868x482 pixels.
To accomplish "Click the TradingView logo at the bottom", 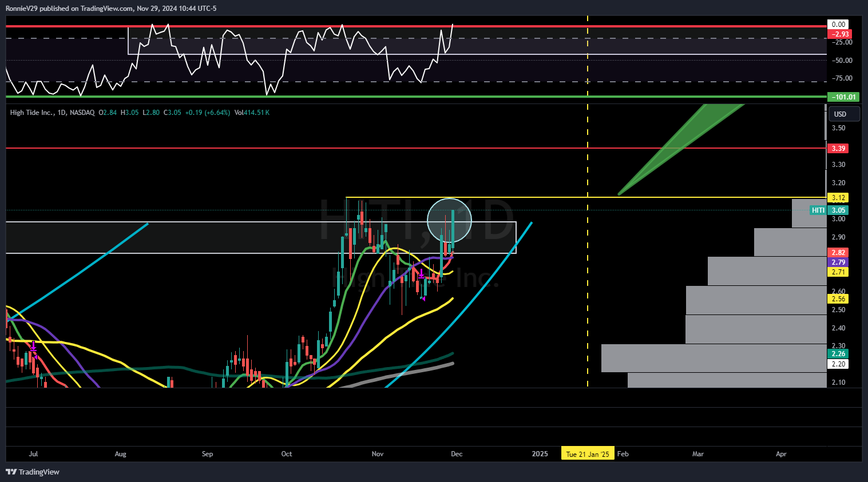I will pyautogui.click(x=33, y=472).
